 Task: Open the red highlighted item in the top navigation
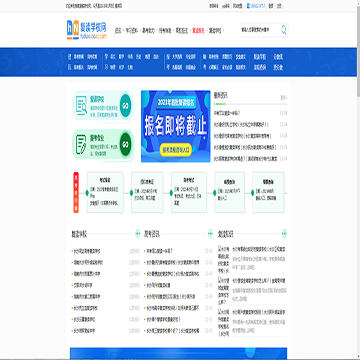click(198, 30)
